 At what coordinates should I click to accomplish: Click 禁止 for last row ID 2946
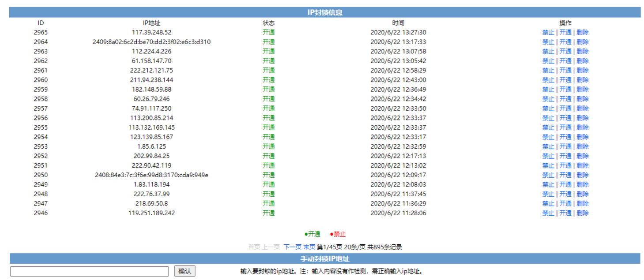[x=548, y=213]
